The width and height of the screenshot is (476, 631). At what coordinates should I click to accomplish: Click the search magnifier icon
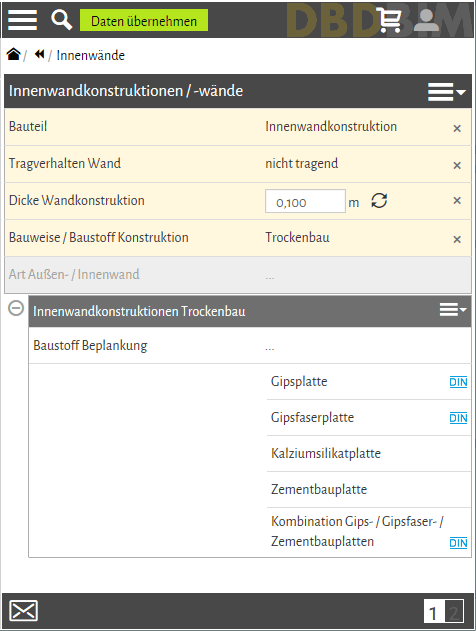point(61,20)
